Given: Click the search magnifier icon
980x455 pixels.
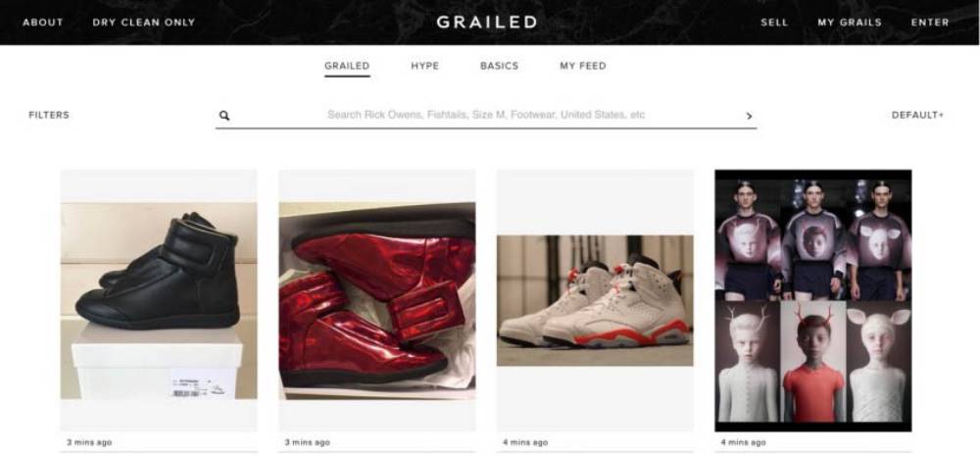Looking at the screenshot, I should 224,116.
